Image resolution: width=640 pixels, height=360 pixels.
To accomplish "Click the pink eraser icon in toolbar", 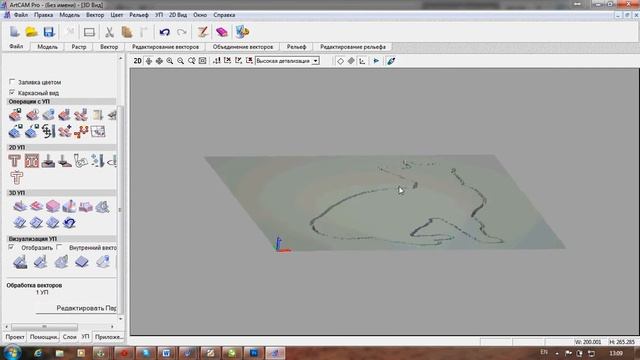I will [222, 32].
